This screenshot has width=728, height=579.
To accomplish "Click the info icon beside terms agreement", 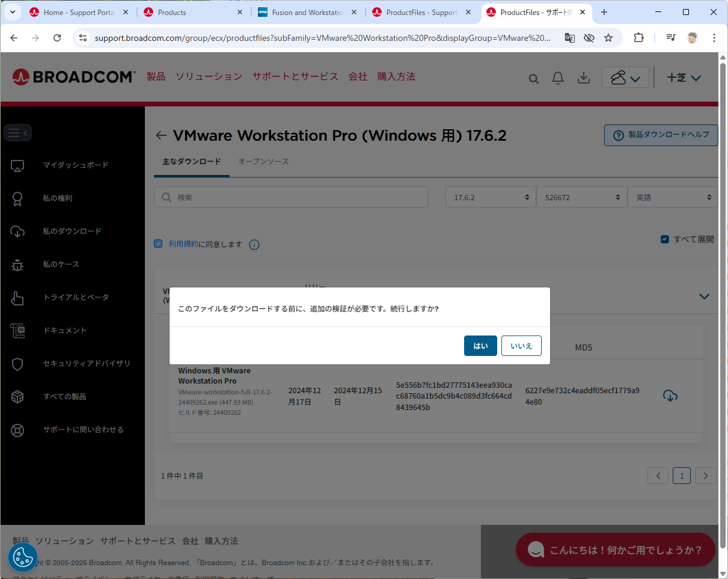I will click(x=254, y=245).
